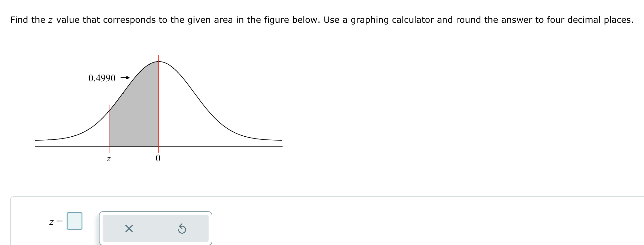Viewport: 644px width, 245px height.
Task: Click the 0 label on the axis
Action: (158, 158)
